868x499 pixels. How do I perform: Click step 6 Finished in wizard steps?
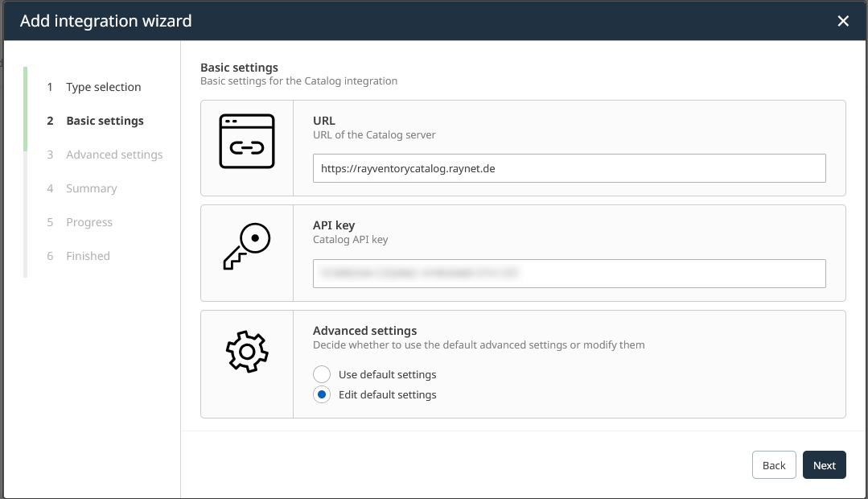click(x=88, y=256)
